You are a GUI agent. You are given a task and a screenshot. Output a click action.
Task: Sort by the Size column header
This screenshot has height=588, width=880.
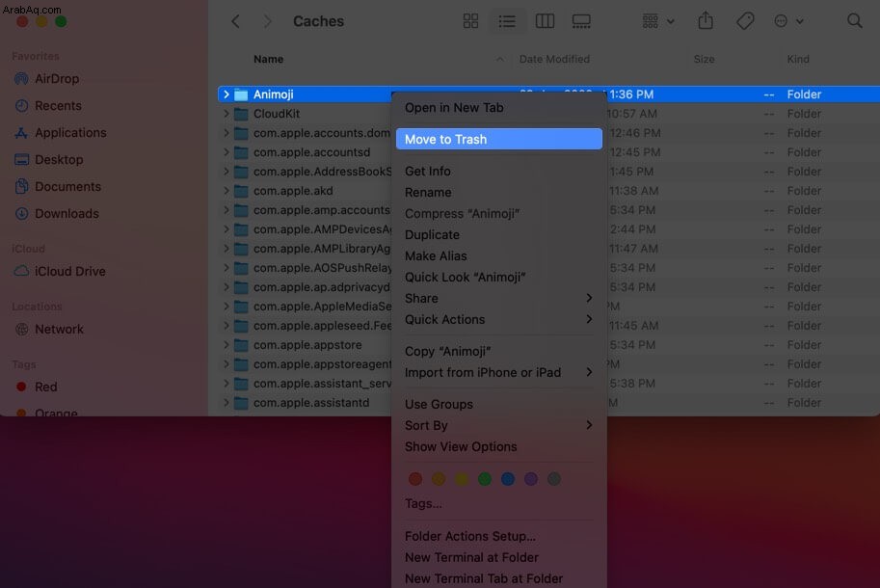tap(704, 59)
